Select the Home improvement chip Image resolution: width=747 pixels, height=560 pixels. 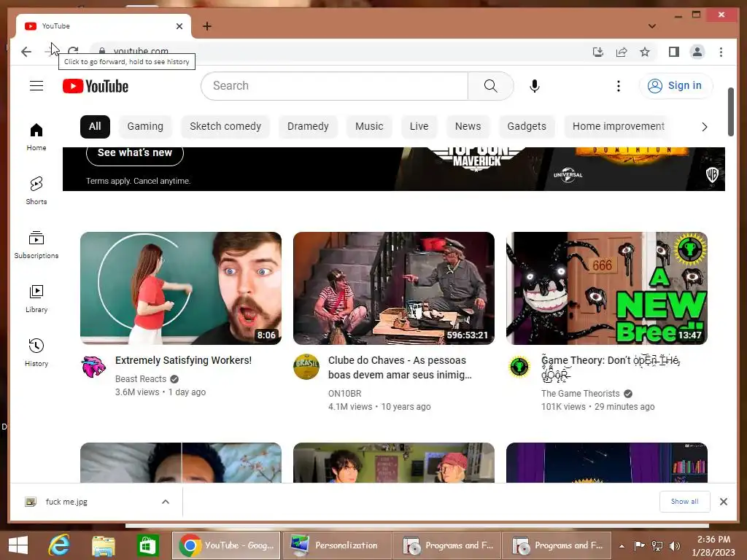pyautogui.click(x=619, y=127)
